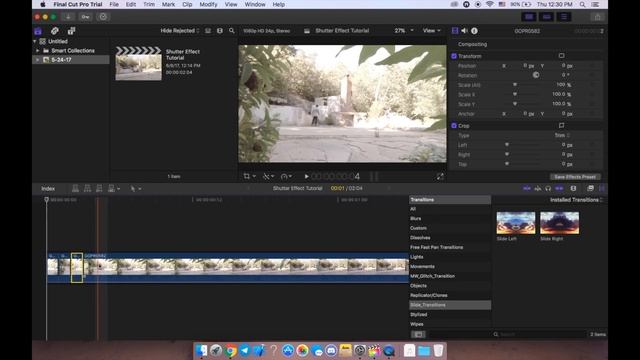Screen dimensions: 640x360
Task: Open the Edit menu
Action: coord(131,4)
